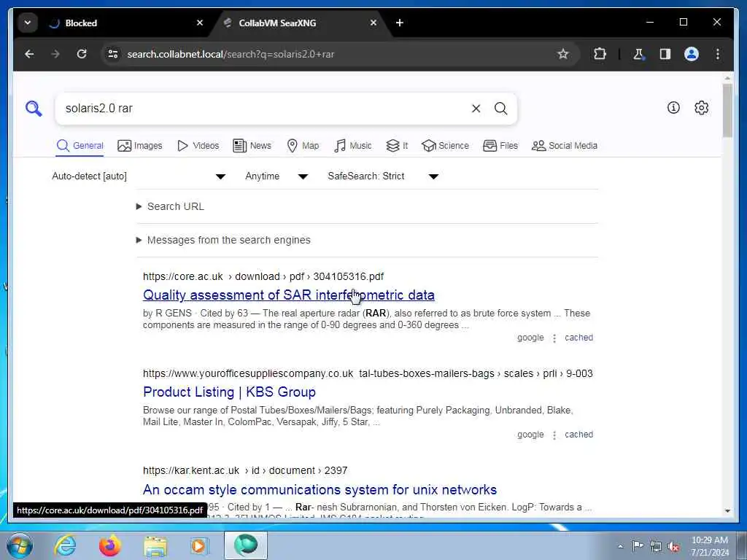Open network tray icon
Viewport: 747px width, 560px height.
656,546
